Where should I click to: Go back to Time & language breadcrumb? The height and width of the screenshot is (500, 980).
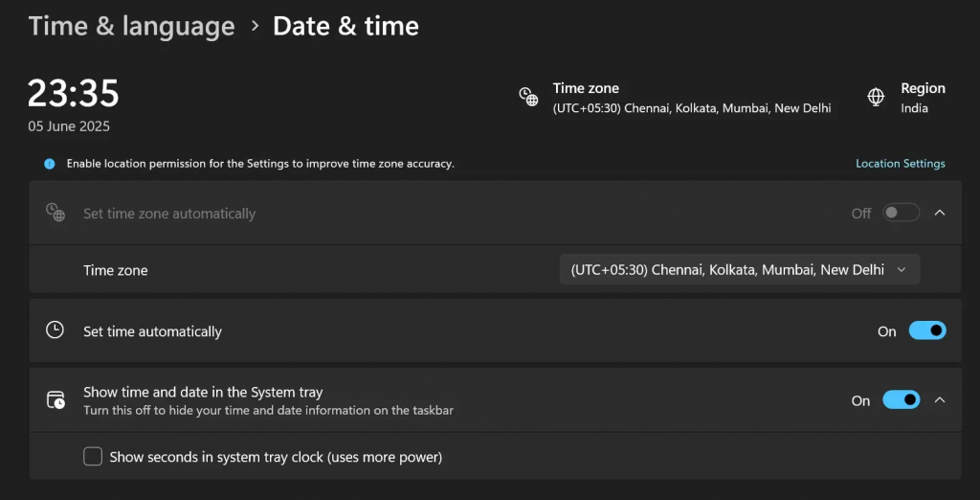click(132, 26)
